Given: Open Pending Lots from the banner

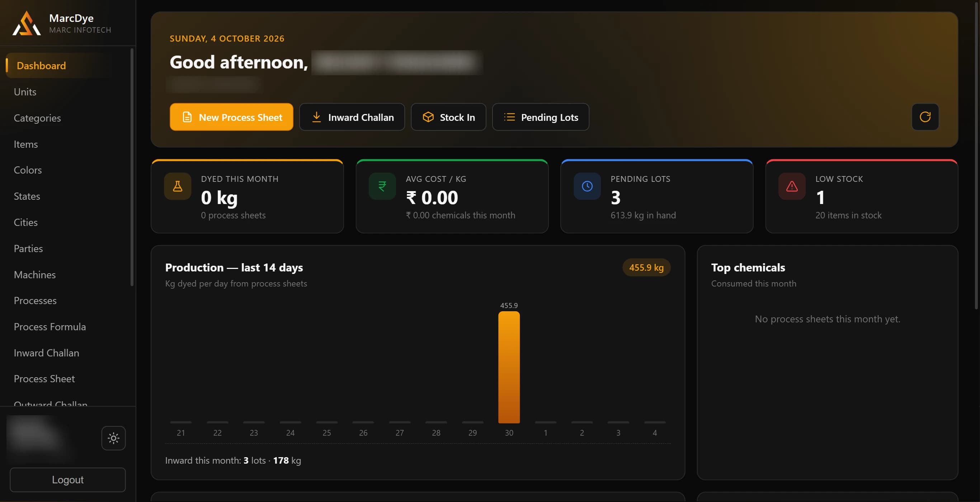Looking at the screenshot, I should (541, 117).
